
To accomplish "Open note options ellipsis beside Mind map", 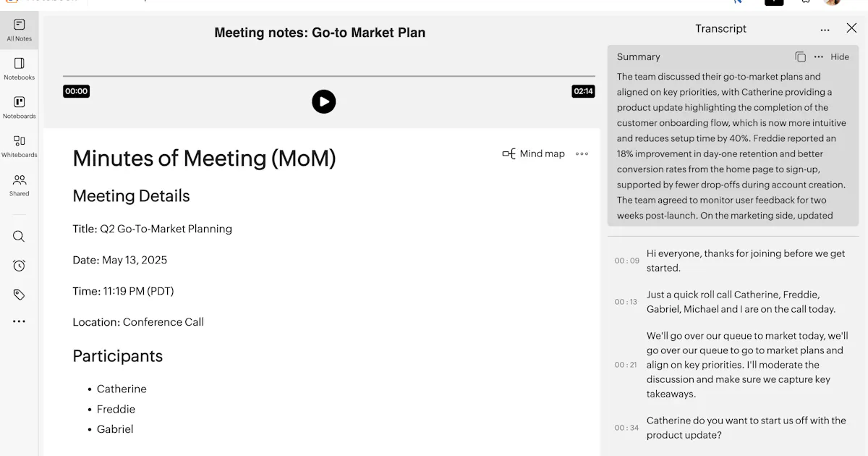I will click(582, 153).
